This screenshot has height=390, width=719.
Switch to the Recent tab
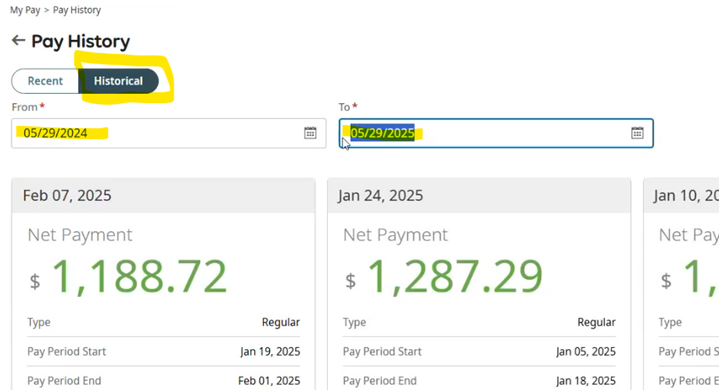(x=45, y=81)
